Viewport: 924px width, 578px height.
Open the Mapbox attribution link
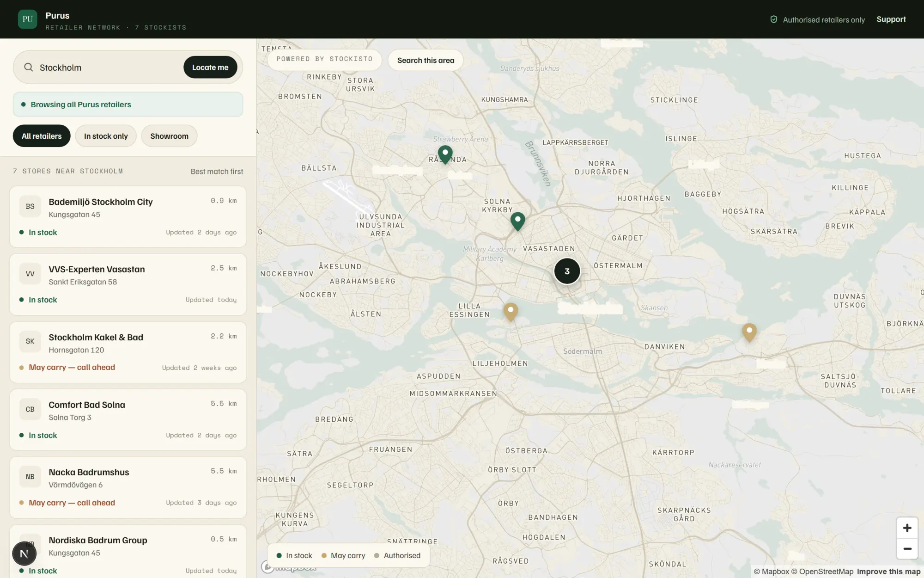pos(772,572)
